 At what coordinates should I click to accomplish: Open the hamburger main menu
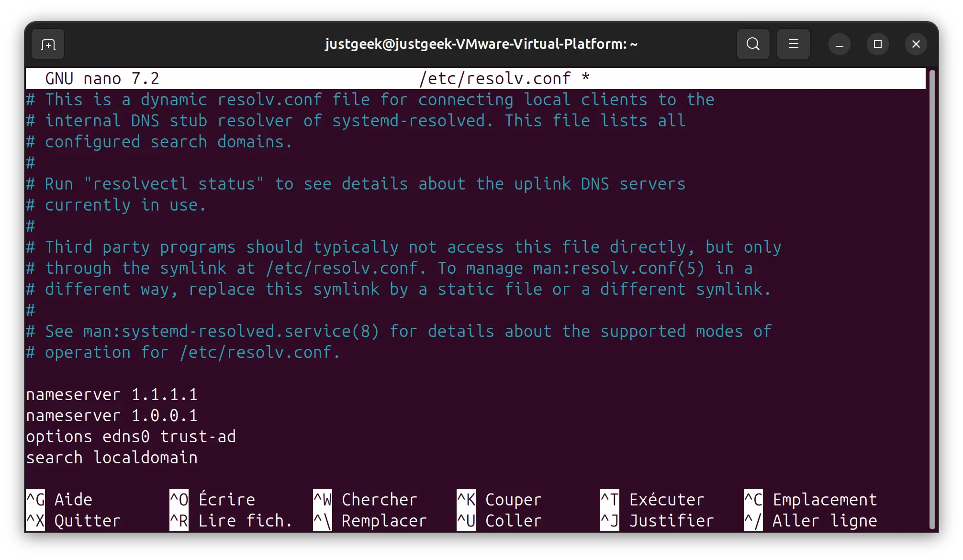tap(793, 44)
